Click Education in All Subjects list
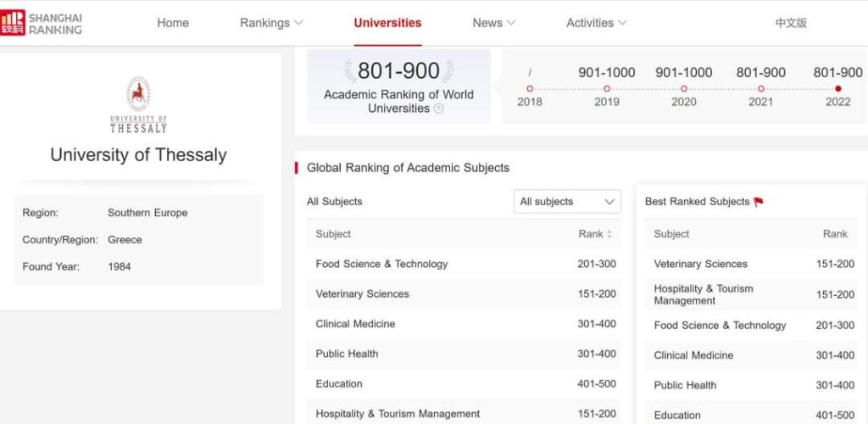 coord(339,383)
